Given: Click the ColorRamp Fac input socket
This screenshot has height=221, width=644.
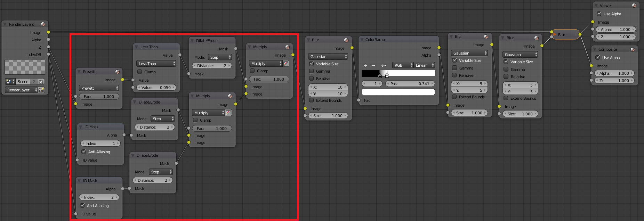Looking at the screenshot, I should [x=359, y=100].
